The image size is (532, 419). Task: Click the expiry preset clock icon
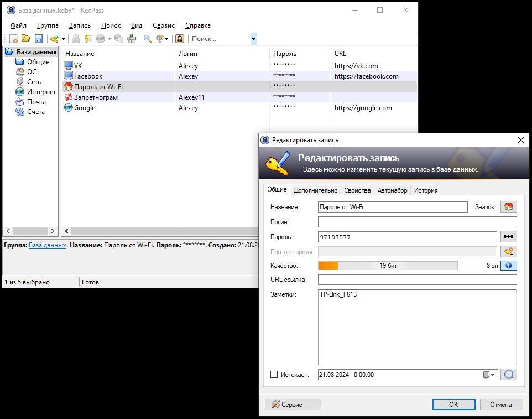(509, 375)
